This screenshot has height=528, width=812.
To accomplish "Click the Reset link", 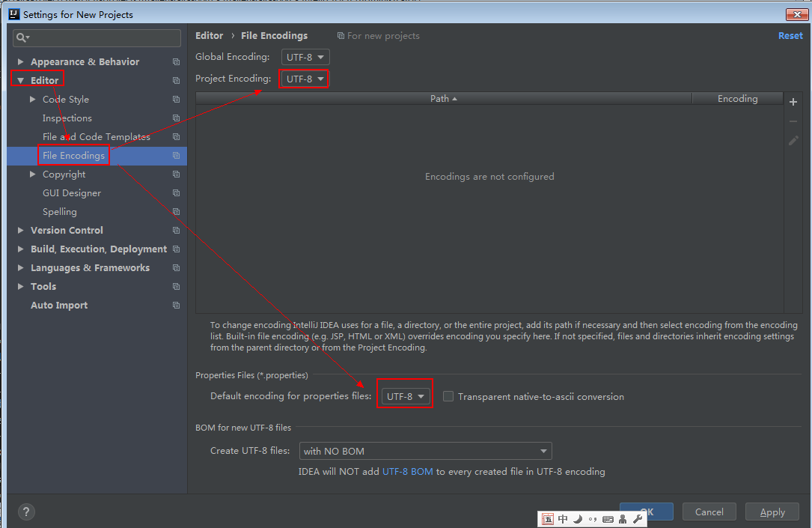I will 790,36.
